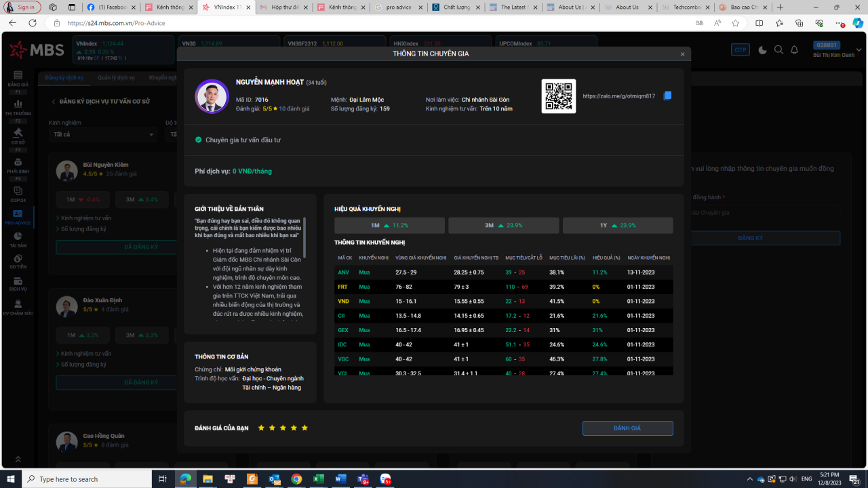Click the MBS logo
The height and width of the screenshot is (488, 868).
37,49
